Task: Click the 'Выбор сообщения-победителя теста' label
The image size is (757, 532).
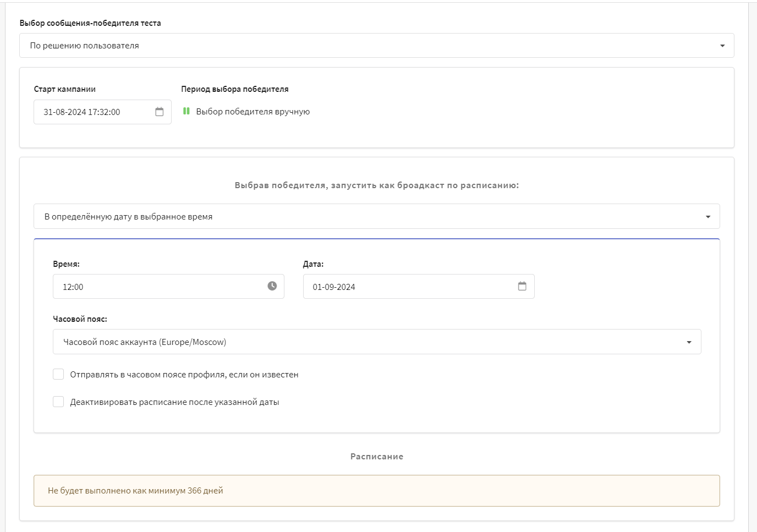Action: [90, 23]
